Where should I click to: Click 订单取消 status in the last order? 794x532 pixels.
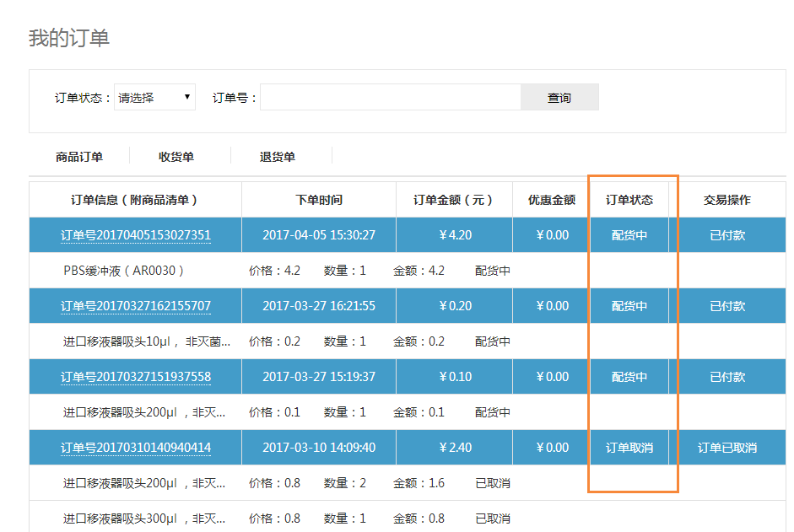point(629,448)
